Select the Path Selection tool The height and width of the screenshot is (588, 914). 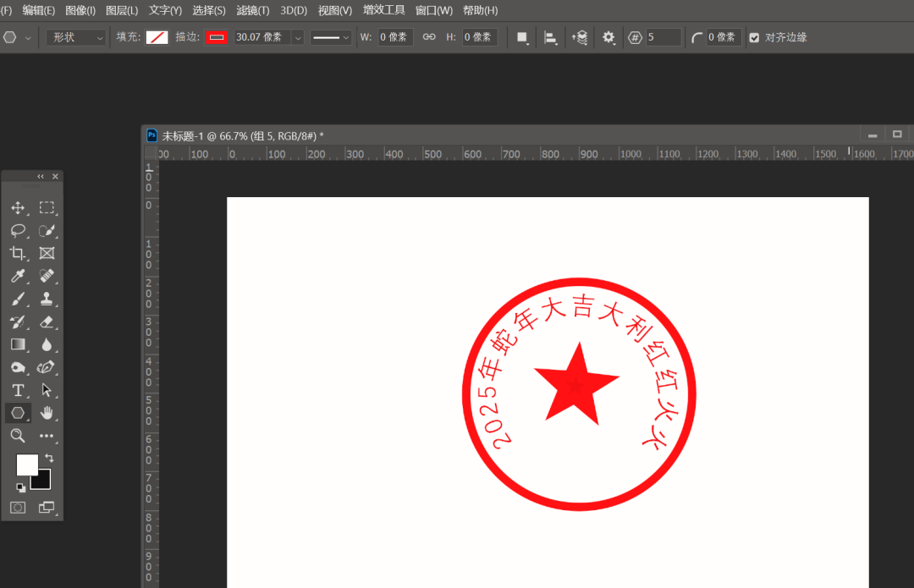click(x=47, y=390)
